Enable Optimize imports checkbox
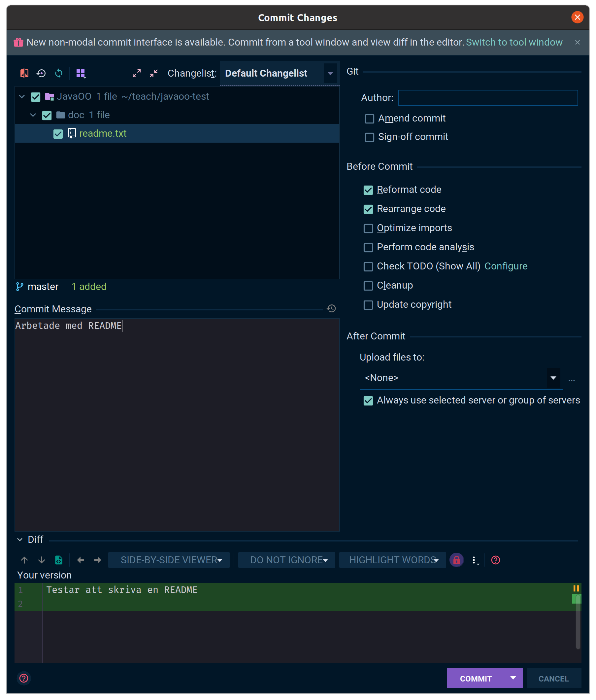 (368, 228)
